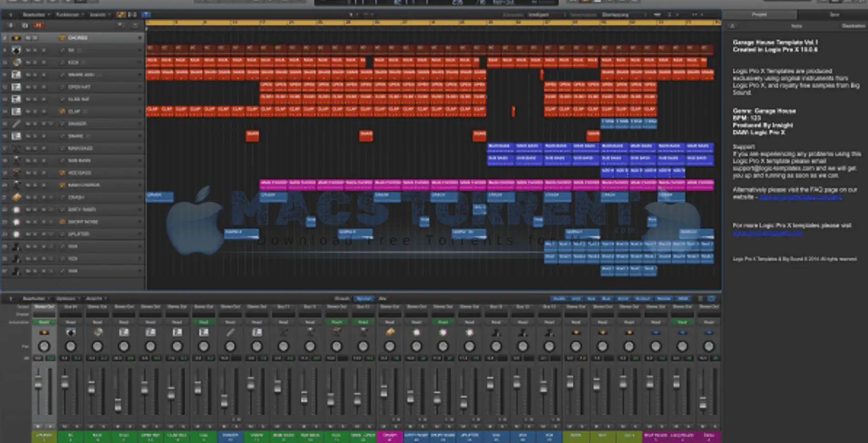The height and width of the screenshot is (443, 868).
Task: Switch to the Spur notes tab
Action: click(x=834, y=15)
